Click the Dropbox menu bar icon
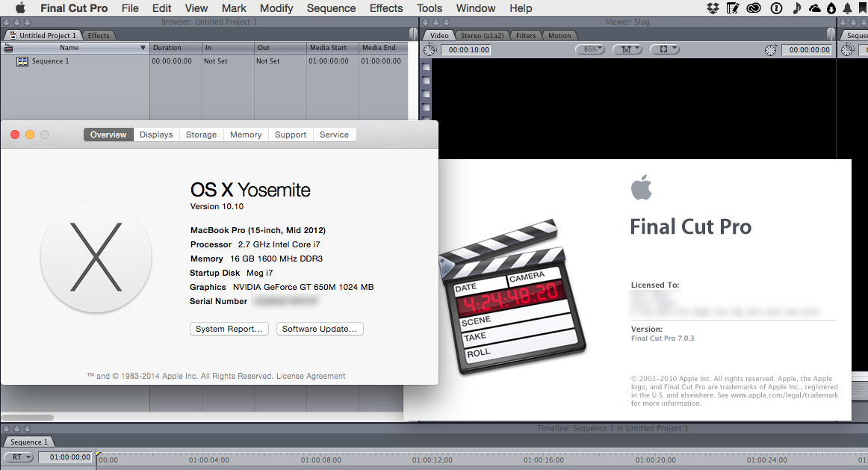Image resolution: width=868 pixels, height=470 pixels. tap(713, 7)
